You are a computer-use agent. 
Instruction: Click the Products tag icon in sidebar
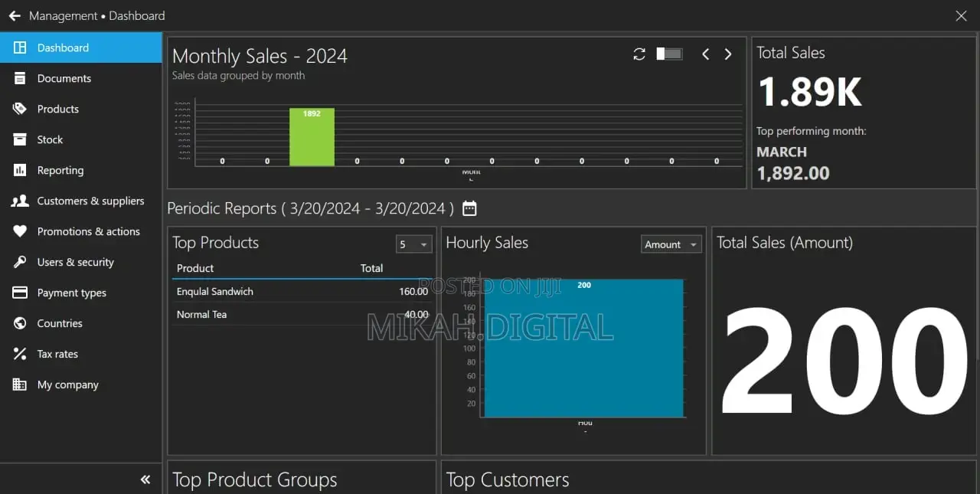[20, 109]
